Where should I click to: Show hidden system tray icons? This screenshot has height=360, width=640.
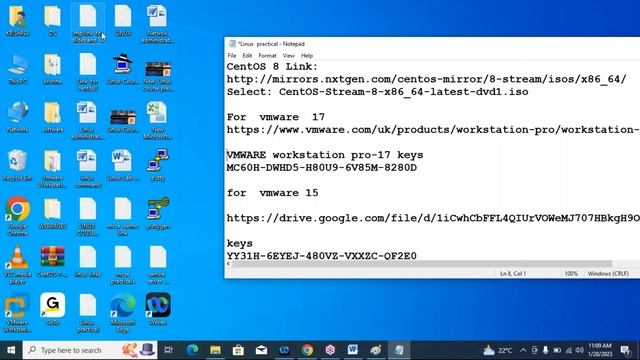click(523, 350)
